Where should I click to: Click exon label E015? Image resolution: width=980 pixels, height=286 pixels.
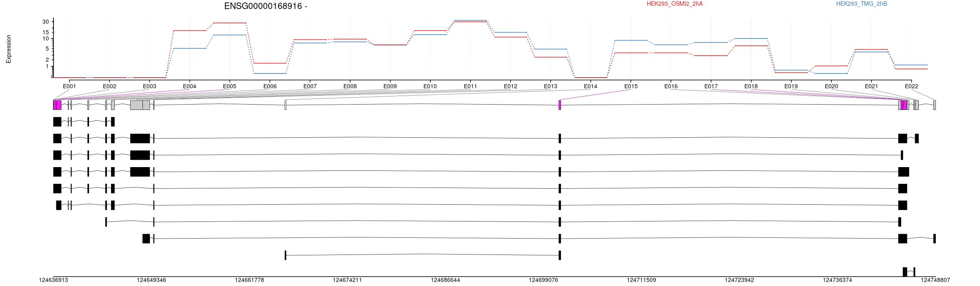click(631, 86)
